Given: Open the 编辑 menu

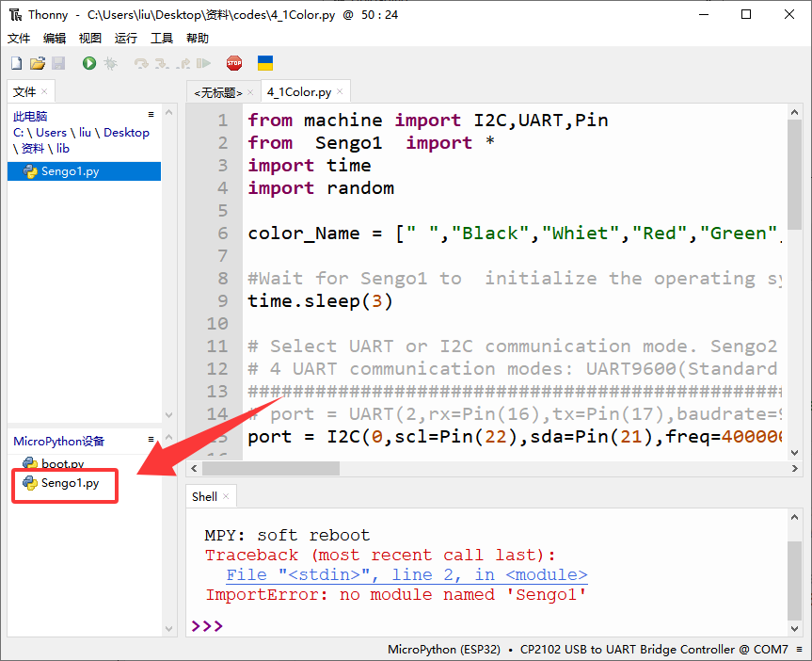Looking at the screenshot, I should pyautogui.click(x=55, y=38).
